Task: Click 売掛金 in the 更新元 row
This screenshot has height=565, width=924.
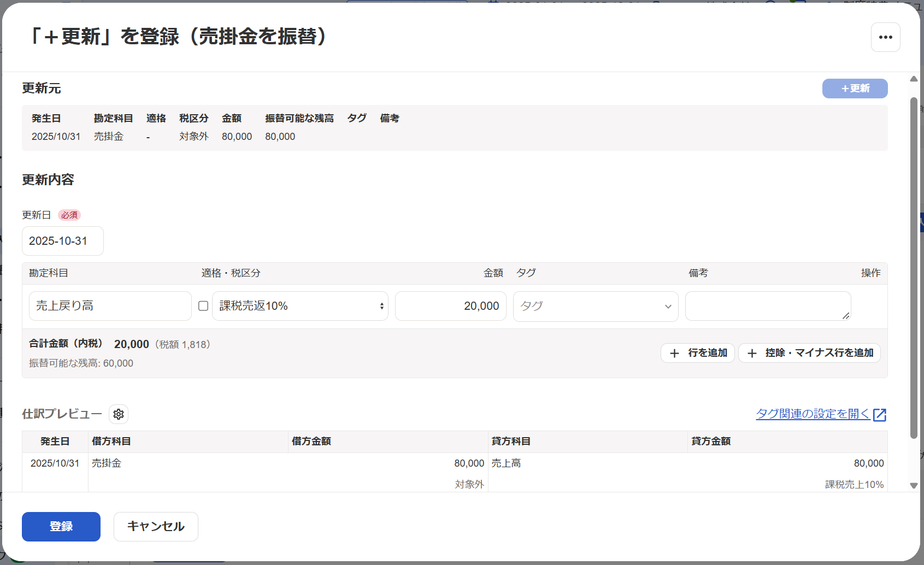Action: (x=109, y=137)
